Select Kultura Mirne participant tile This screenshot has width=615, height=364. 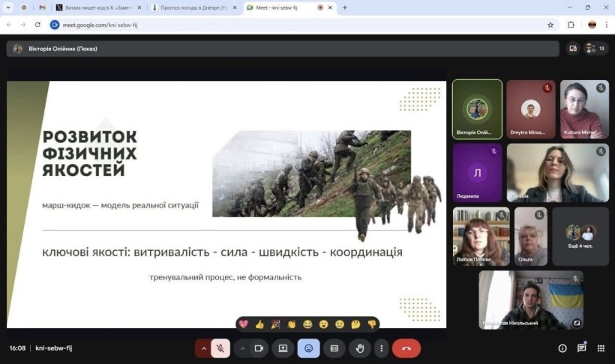coord(584,109)
